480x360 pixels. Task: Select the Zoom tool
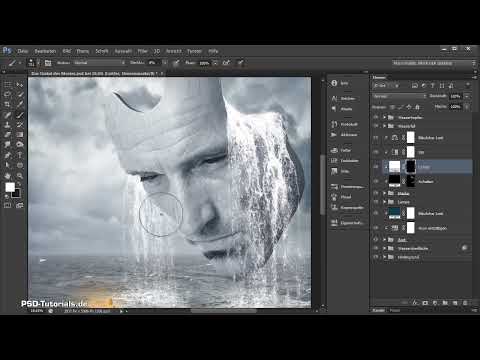coord(20,176)
